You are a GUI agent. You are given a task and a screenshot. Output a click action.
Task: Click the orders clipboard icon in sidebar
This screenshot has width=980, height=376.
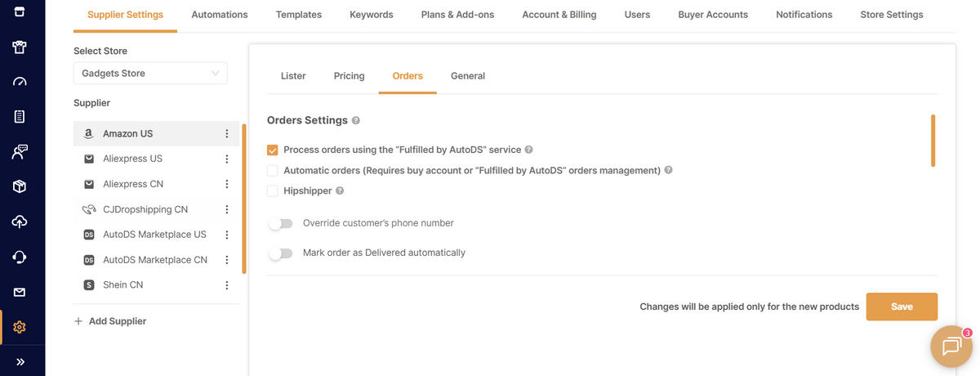click(x=20, y=116)
